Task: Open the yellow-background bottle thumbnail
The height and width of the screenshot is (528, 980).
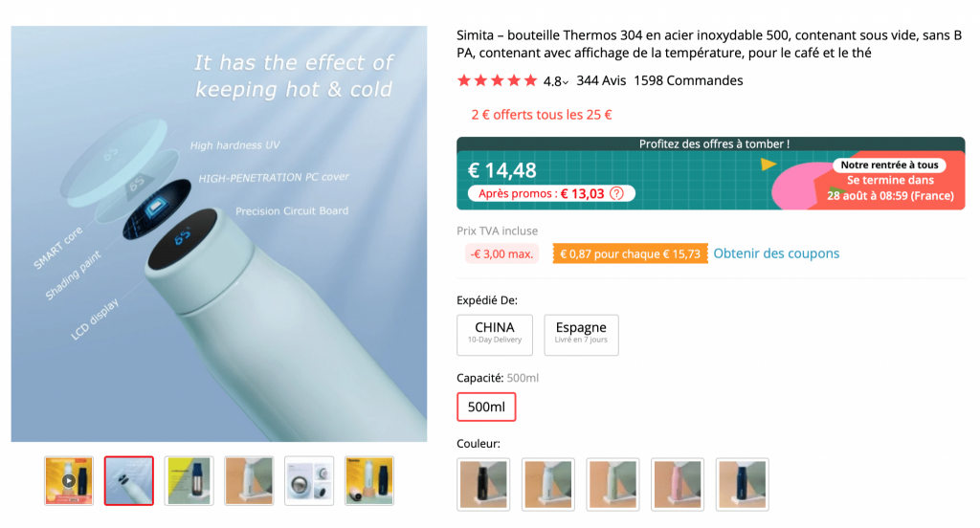Action: [189, 480]
